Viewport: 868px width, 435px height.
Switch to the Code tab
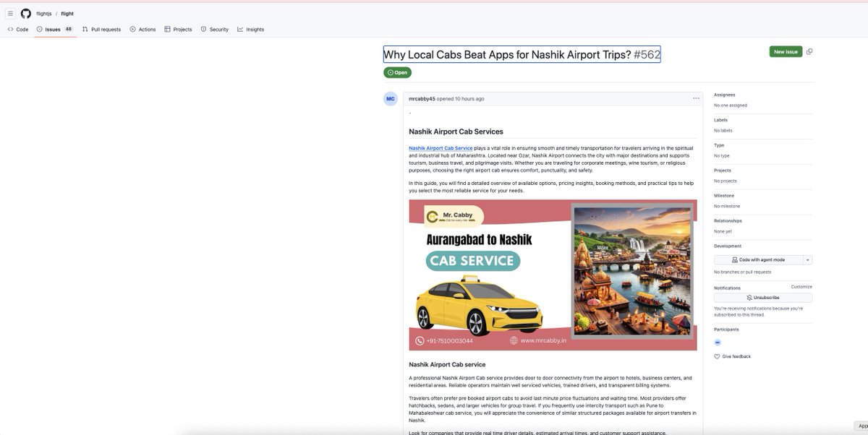click(x=18, y=30)
